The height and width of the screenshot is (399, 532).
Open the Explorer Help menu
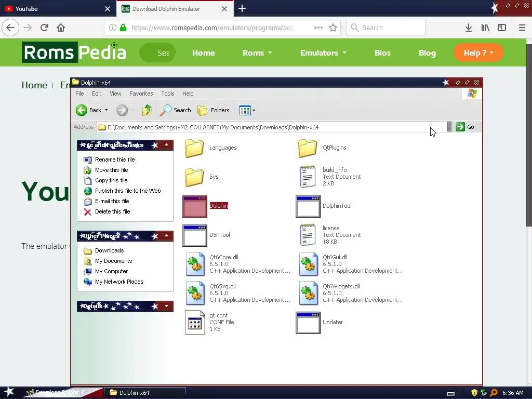(x=188, y=94)
